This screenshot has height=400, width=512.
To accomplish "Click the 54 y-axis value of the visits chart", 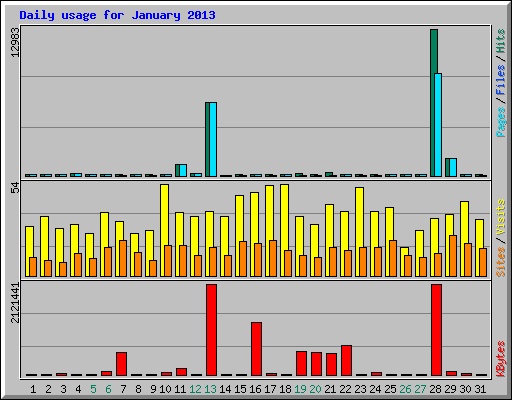I will [15, 188].
